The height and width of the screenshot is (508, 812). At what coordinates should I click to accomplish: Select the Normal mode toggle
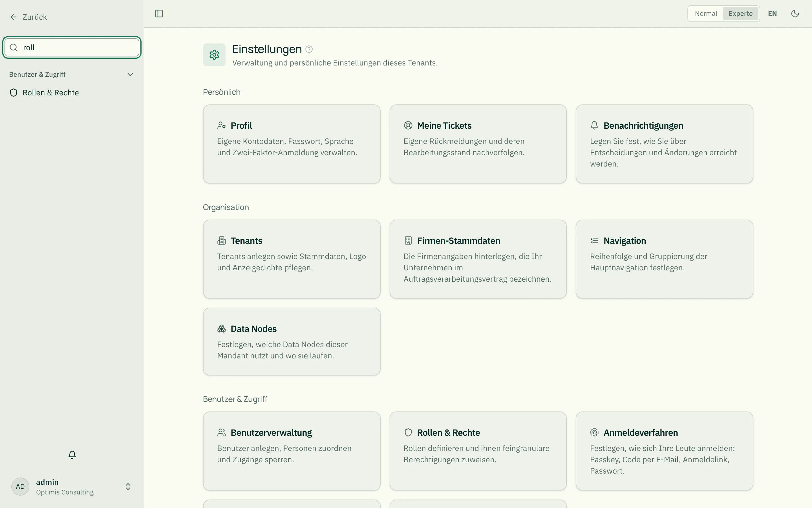point(706,14)
